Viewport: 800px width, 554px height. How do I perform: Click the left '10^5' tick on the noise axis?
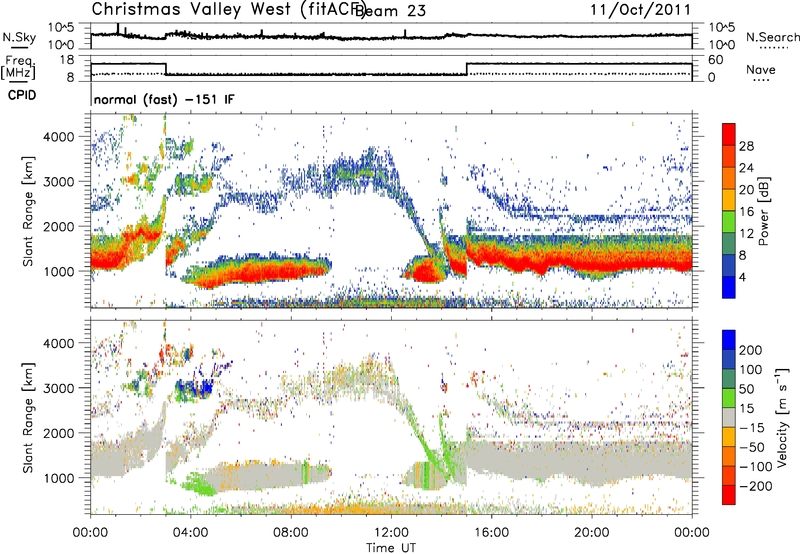pos(61,28)
